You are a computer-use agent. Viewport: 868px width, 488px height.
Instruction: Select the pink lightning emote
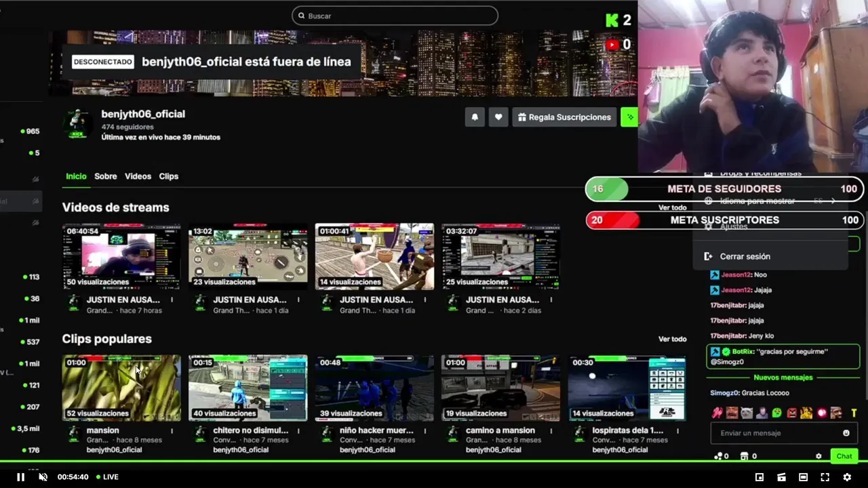(717, 413)
